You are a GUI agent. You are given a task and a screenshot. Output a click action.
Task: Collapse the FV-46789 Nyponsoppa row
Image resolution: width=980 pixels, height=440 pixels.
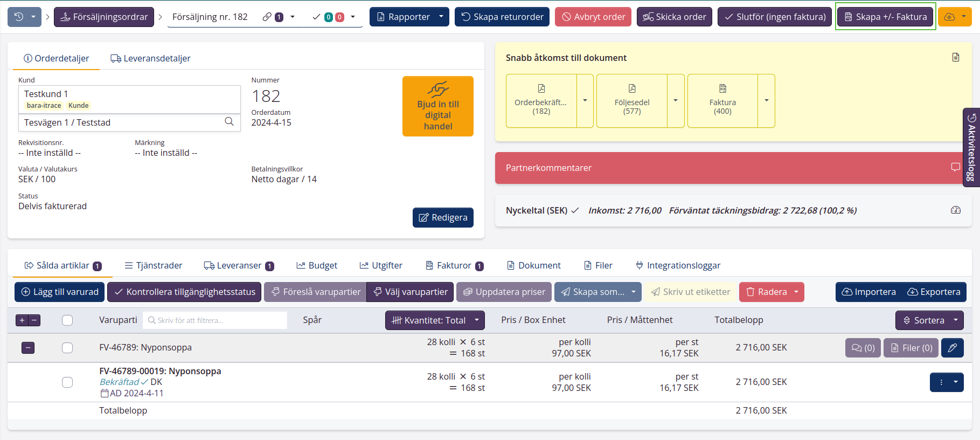tap(28, 348)
